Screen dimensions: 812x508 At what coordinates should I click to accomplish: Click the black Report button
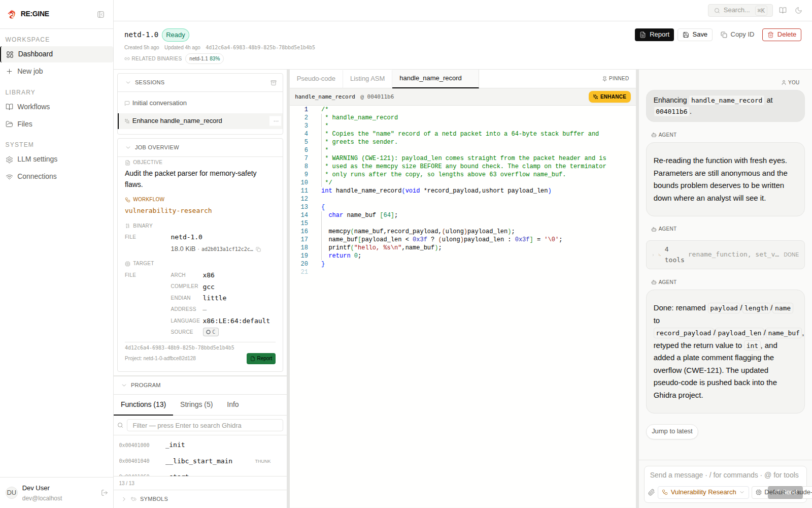coord(654,35)
